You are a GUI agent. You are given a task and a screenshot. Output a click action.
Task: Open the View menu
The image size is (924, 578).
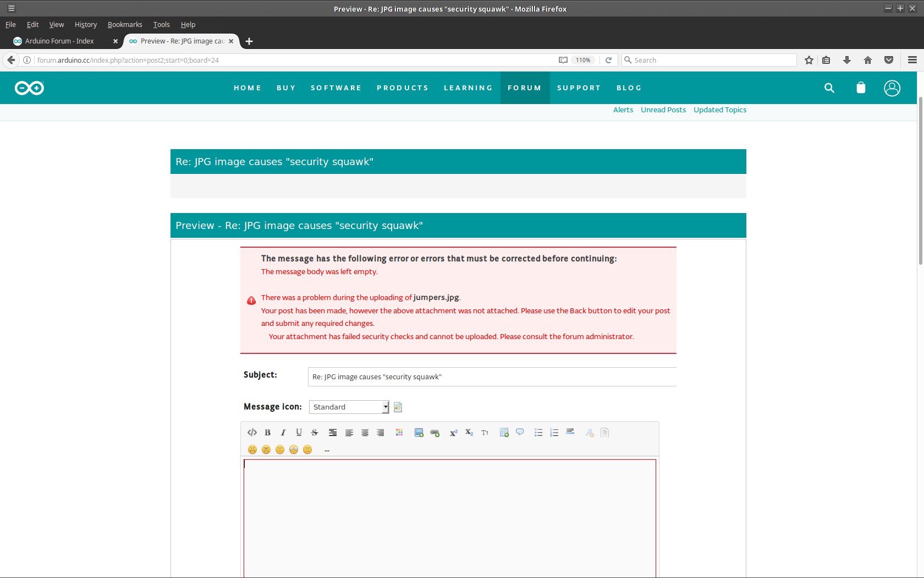[x=57, y=25]
